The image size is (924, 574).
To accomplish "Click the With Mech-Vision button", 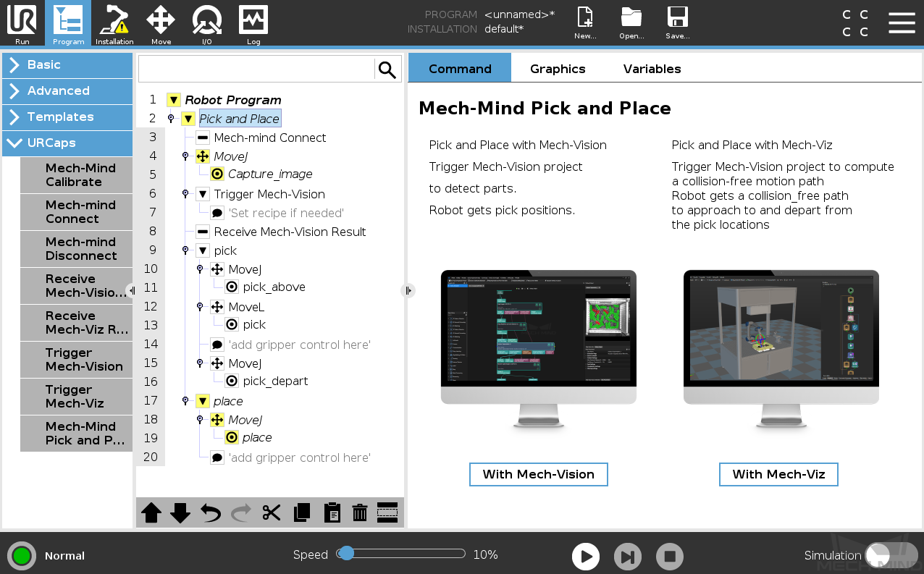I will (539, 474).
